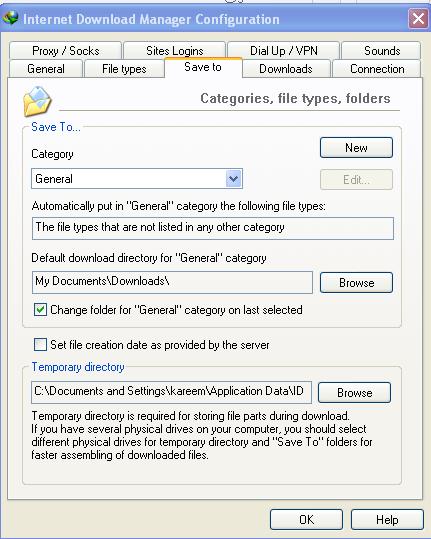431x539 pixels.
Task: Open the Downloads tab
Action: (x=286, y=69)
